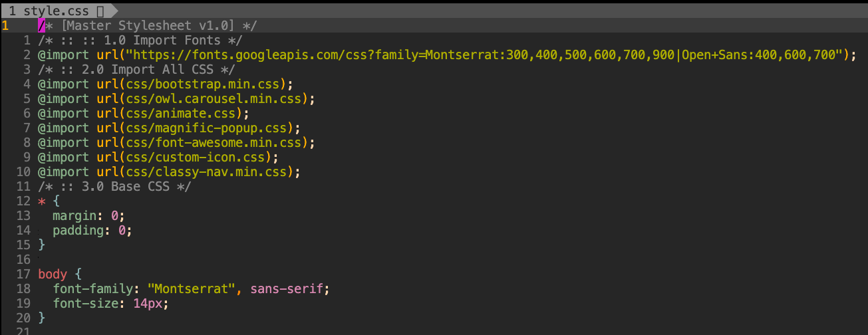Click the file-type glyph after style.css in tab
868x335 pixels.
100,11
